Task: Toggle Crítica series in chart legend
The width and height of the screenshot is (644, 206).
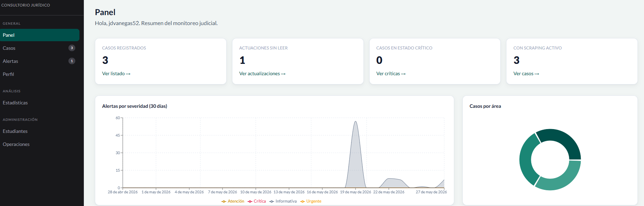Action: tap(257, 201)
